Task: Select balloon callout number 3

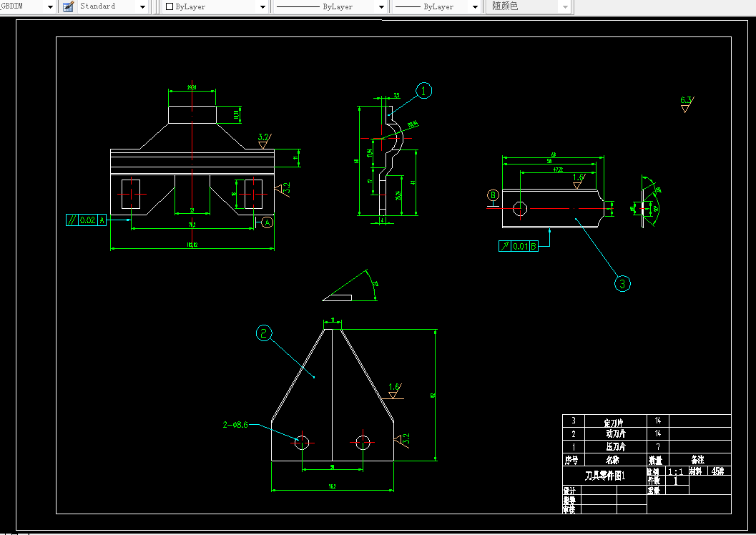Action: (622, 283)
